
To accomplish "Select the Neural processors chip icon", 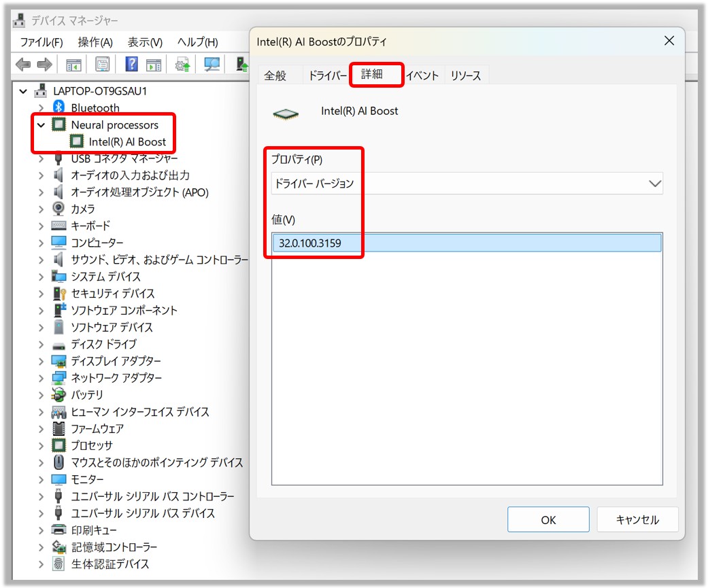I will [x=58, y=124].
